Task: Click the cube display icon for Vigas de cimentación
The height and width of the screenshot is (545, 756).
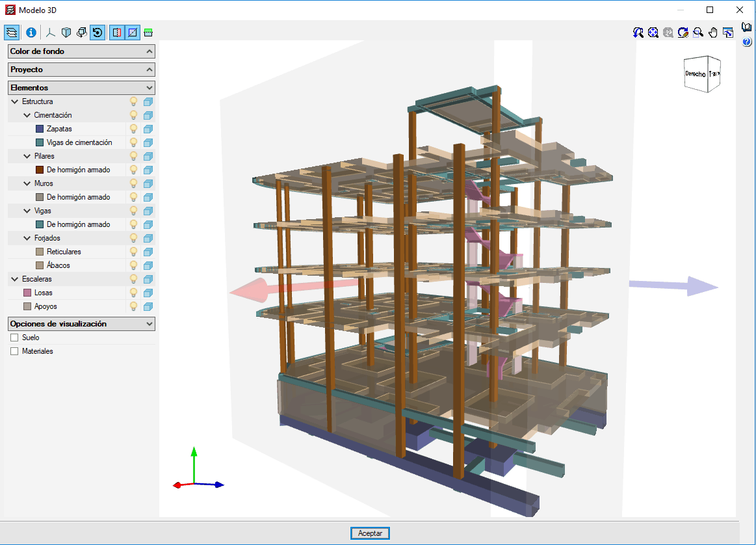Action: pyautogui.click(x=148, y=142)
